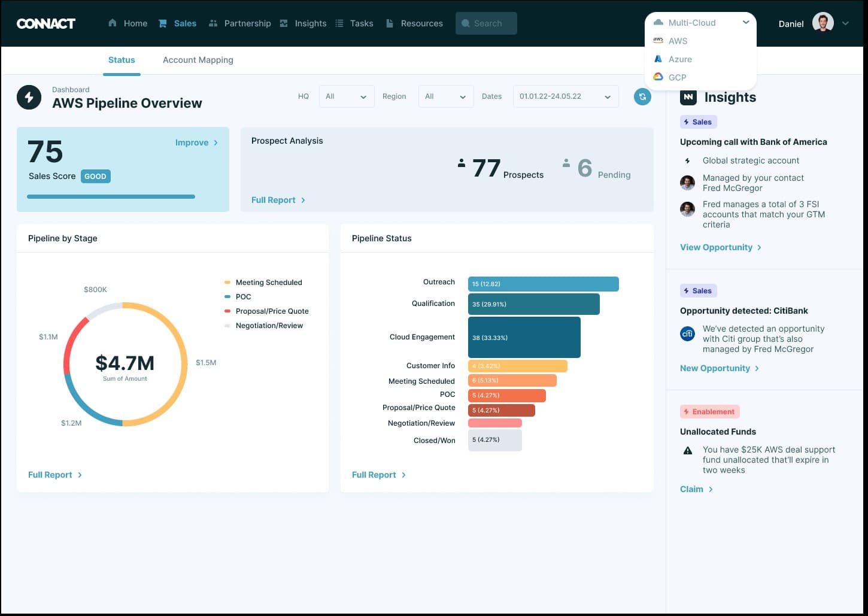The width and height of the screenshot is (868, 616).
Task: Pick GCP from the cloud menu
Action: click(x=677, y=77)
